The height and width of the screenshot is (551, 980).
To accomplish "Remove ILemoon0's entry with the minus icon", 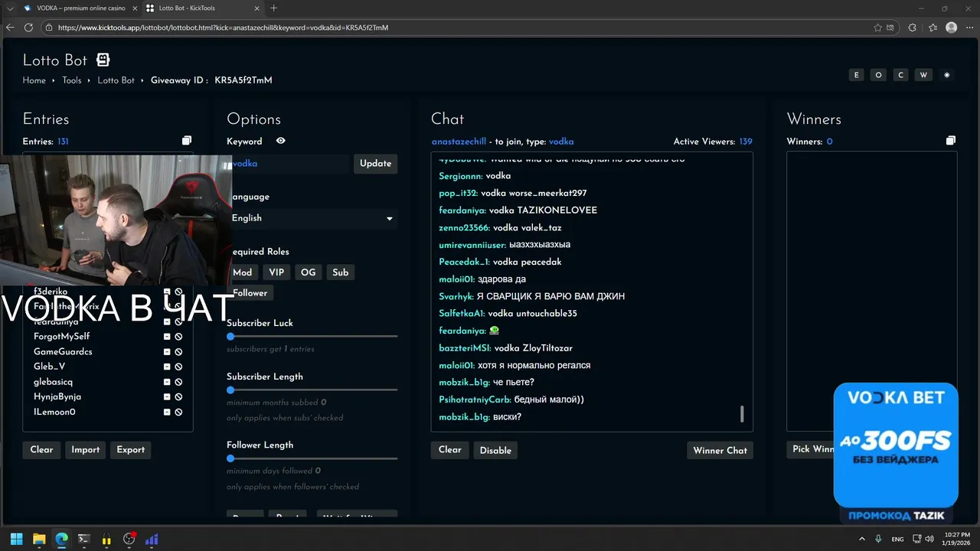I will coord(167,412).
